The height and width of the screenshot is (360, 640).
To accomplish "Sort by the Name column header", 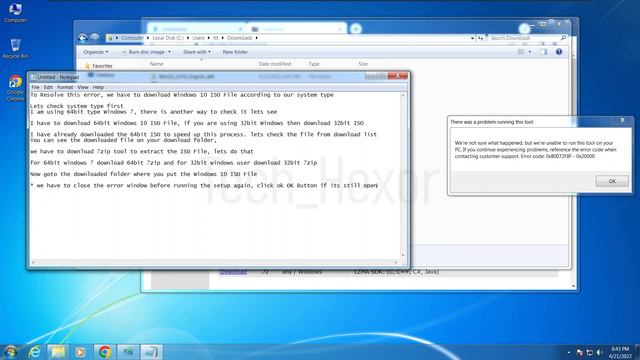I will coord(156,64).
